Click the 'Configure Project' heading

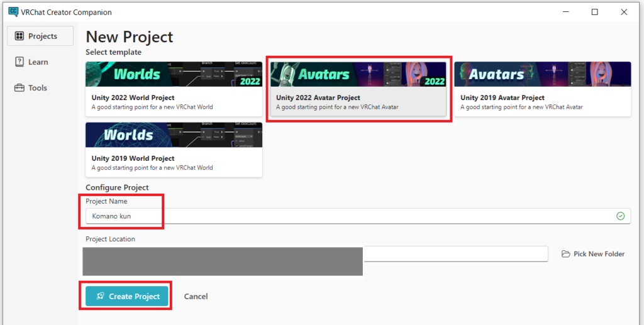click(117, 187)
